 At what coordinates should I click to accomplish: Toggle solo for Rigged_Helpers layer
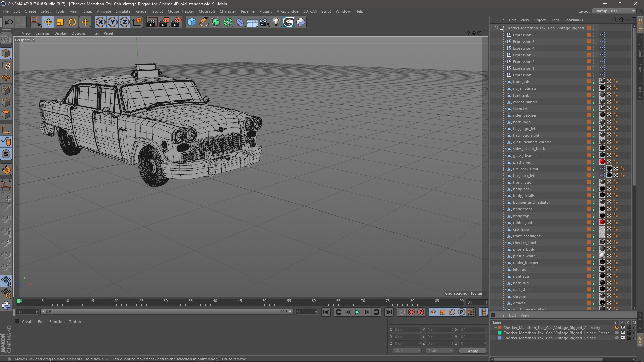pos(617,338)
